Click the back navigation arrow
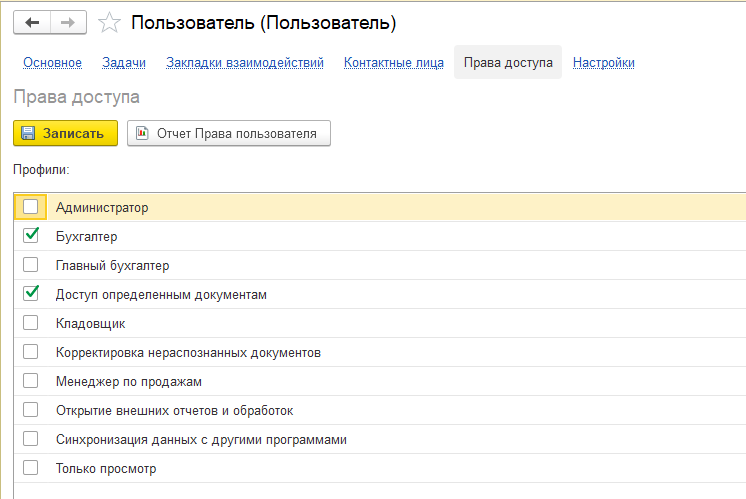Image resolution: width=746 pixels, height=499 pixels. 33,22
